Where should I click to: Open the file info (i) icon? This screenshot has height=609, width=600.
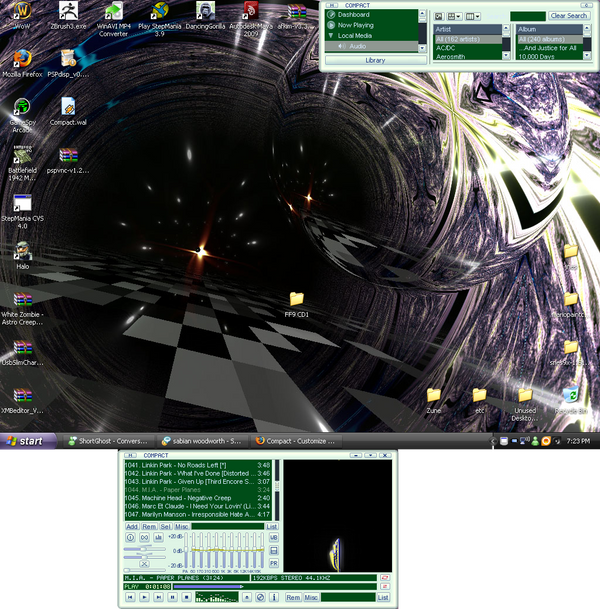[274, 597]
